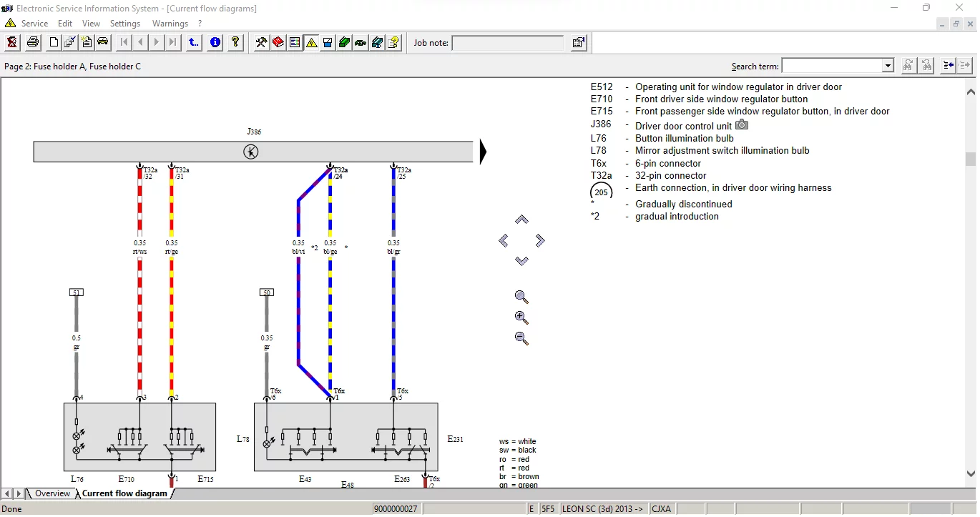This screenshot has height=517, width=980.
Task: Click the yellow warning triangle toolbar icon
Action: (311, 43)
